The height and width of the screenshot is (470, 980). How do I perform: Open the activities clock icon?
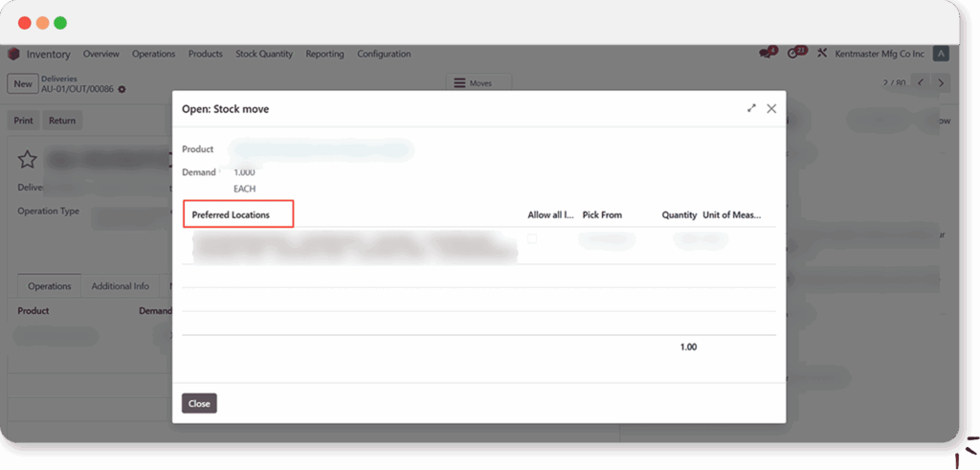click(793, 54)
